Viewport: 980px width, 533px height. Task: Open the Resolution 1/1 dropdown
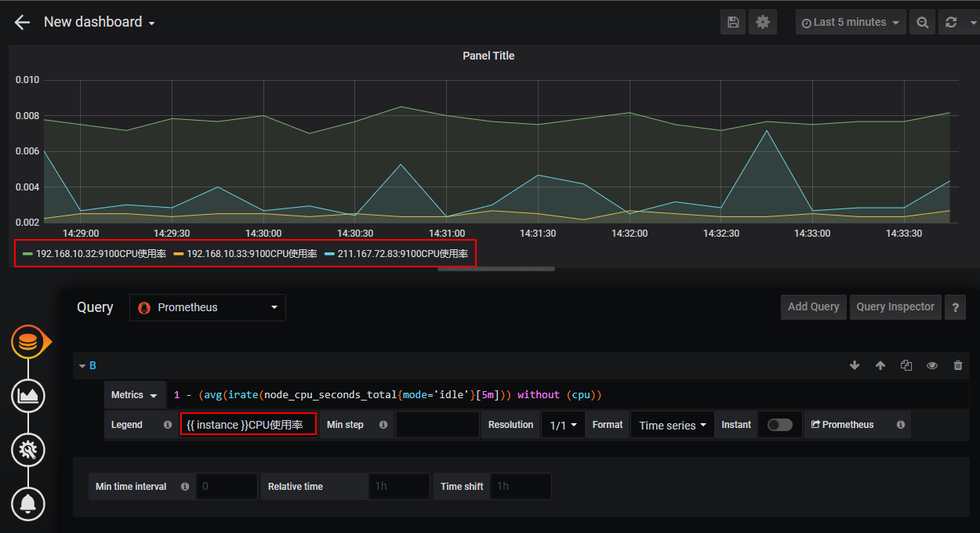pos(563,425)
